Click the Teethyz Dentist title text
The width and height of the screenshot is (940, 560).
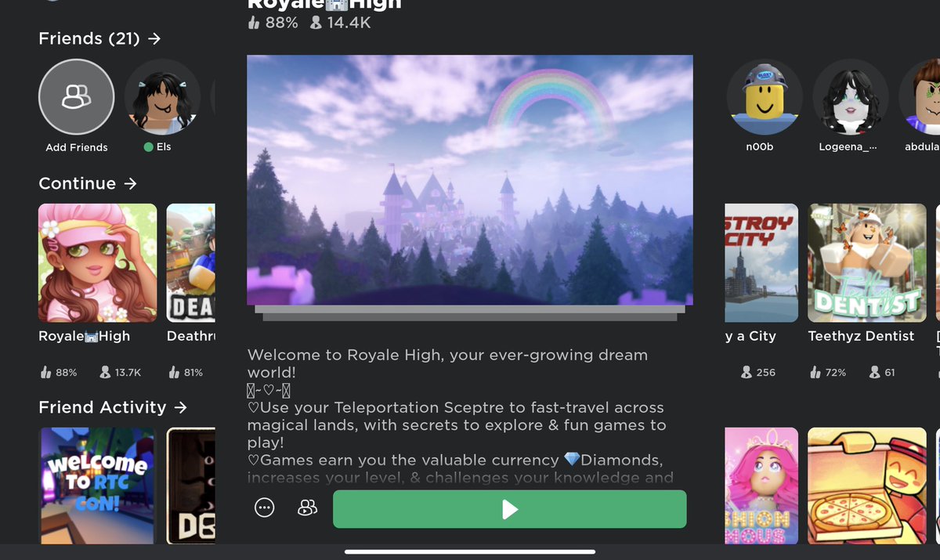[861, 336]
